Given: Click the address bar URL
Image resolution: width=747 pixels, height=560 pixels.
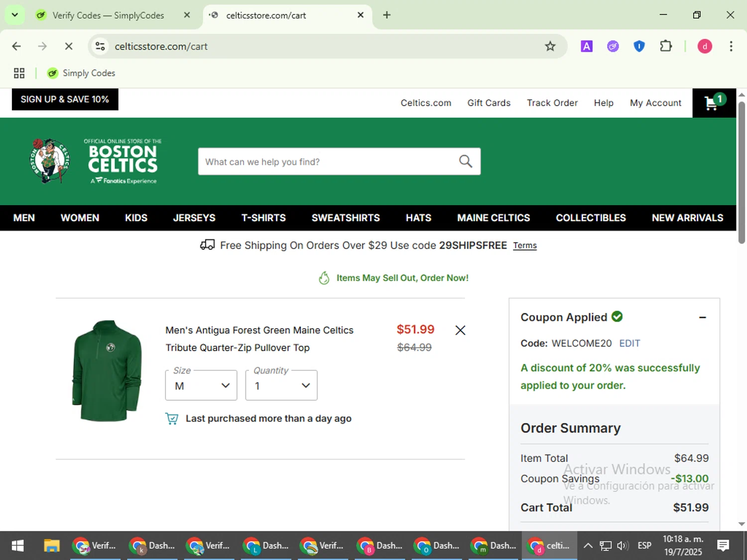Looking at the screenshot, I should tap(161, 46).
